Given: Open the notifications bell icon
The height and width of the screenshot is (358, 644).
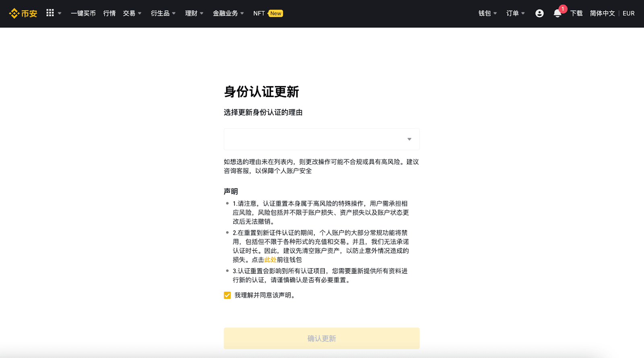Looking at the screenshot, I should pyautogui.click(x=557, y=14).
